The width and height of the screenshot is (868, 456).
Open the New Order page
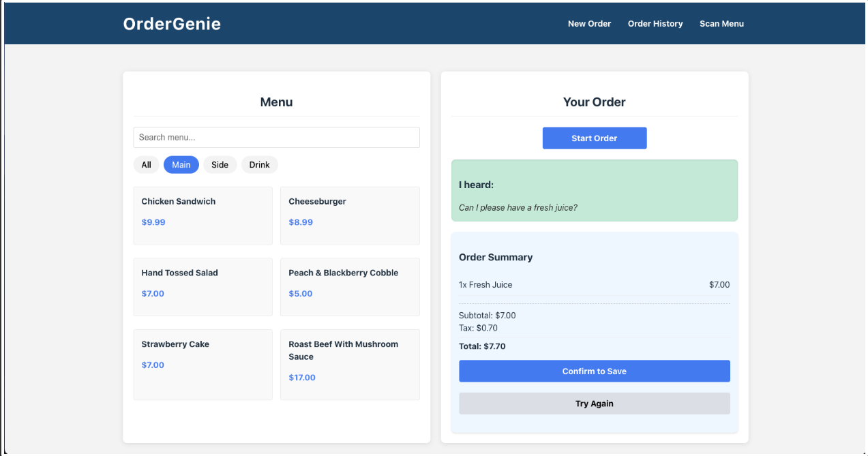589,23
